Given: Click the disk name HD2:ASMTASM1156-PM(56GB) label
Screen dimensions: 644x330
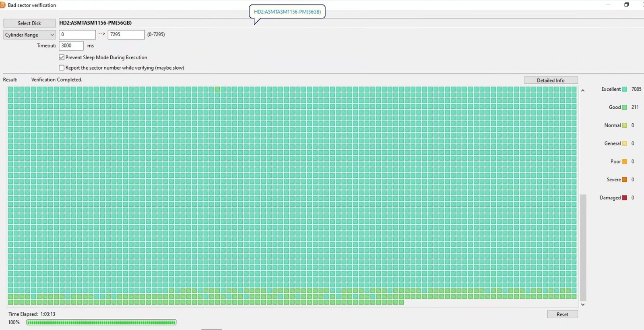Looking at the screenshot, I should pos(95,23).
